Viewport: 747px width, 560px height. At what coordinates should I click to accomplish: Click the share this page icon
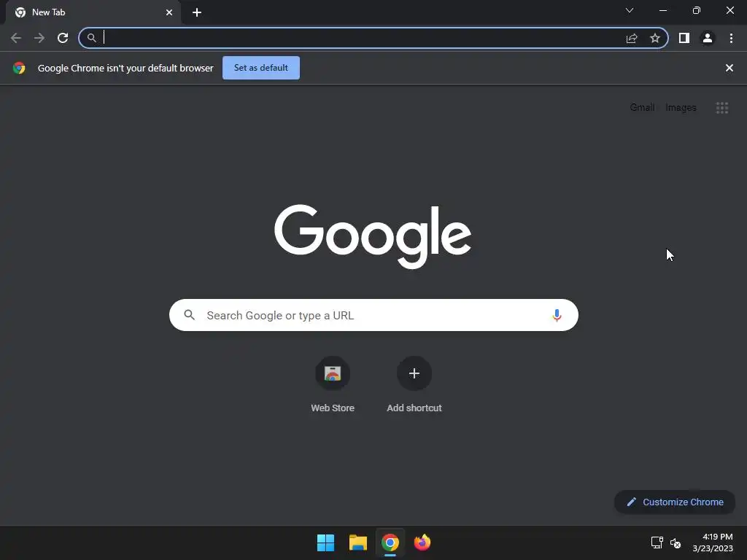632,39
